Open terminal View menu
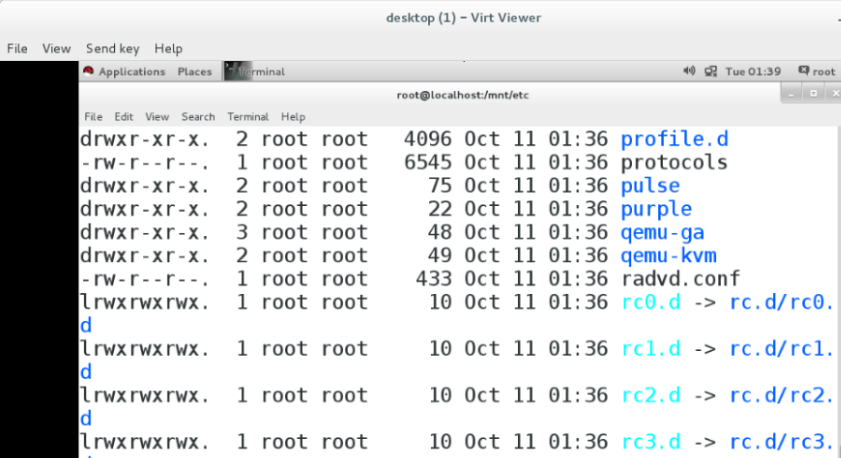 (157, 117)
